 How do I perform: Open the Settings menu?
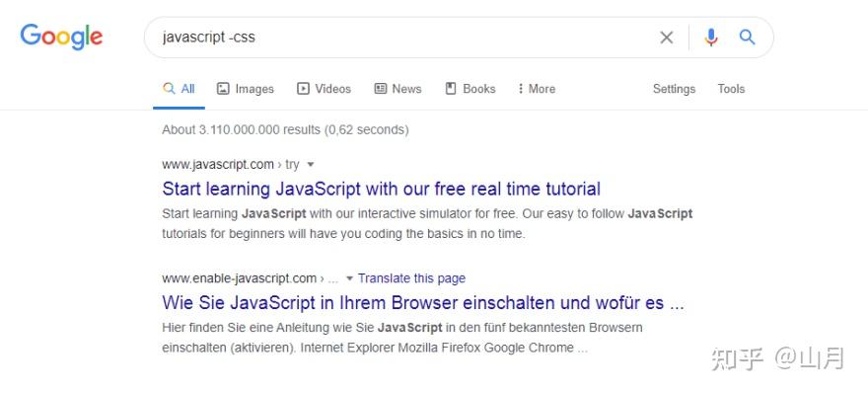(x=674, y=89)
